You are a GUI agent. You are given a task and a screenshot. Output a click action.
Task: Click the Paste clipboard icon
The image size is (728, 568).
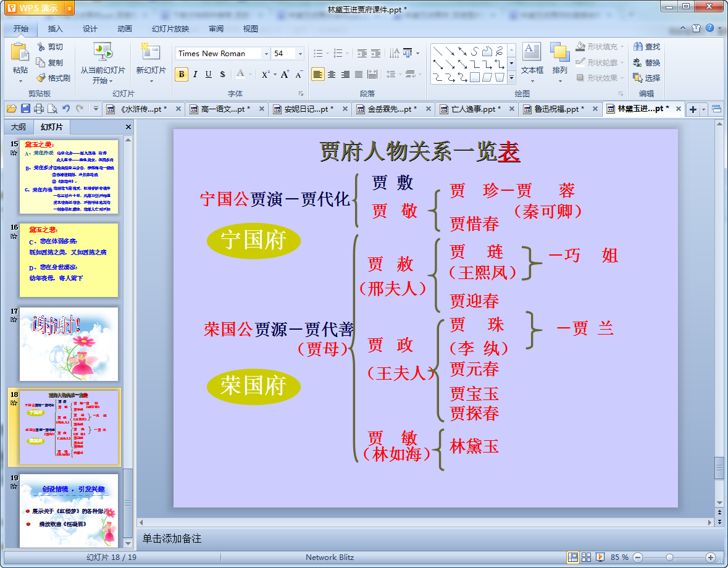[20, 52]
